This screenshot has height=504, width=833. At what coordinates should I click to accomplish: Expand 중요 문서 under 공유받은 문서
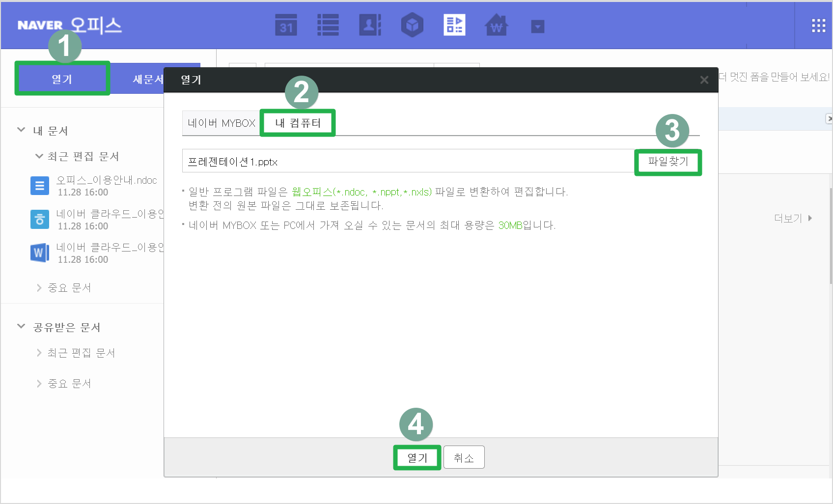(39, 384)
